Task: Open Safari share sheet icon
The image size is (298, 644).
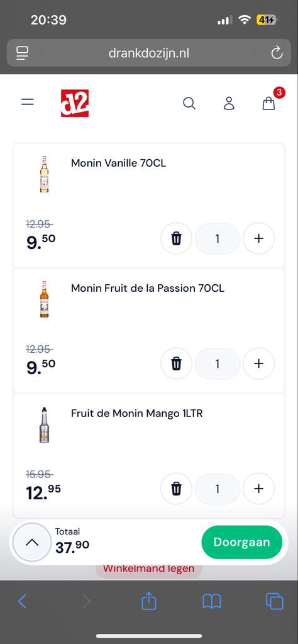Action: 149,601
